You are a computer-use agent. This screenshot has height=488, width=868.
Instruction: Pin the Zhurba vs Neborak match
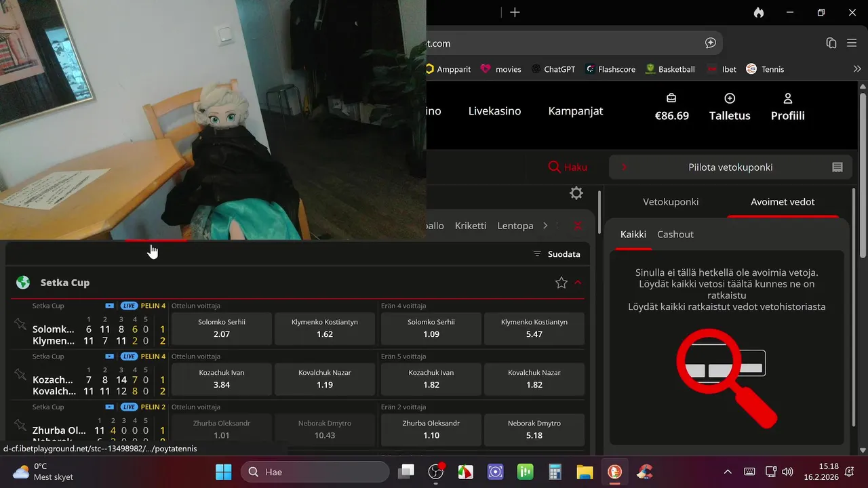coord(20,425)
